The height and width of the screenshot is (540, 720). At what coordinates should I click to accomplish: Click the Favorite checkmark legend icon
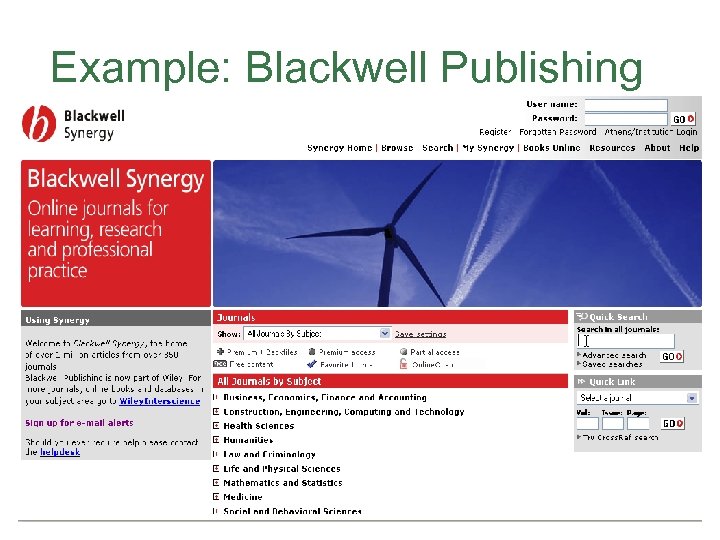click(x=312, y=364)
